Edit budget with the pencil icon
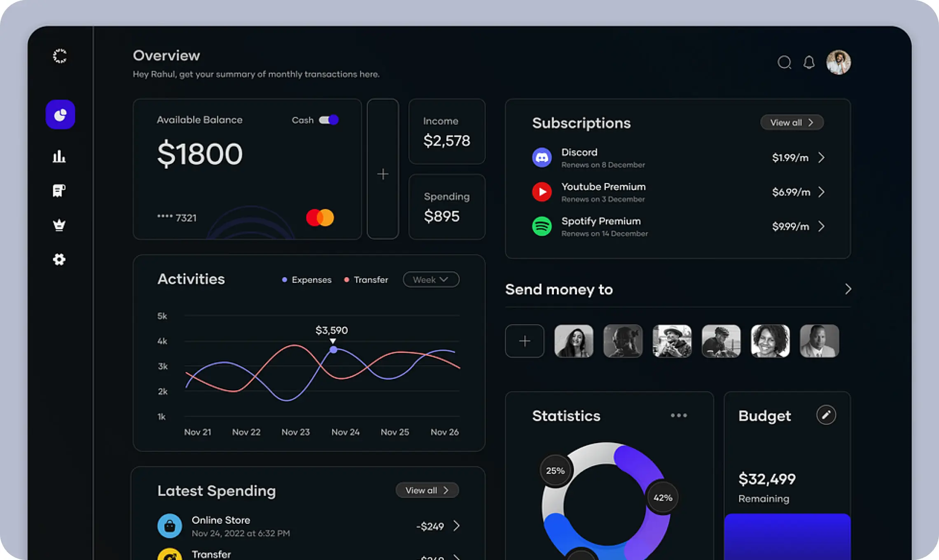This screenshot has height=560, width=939. click(826, 415)
